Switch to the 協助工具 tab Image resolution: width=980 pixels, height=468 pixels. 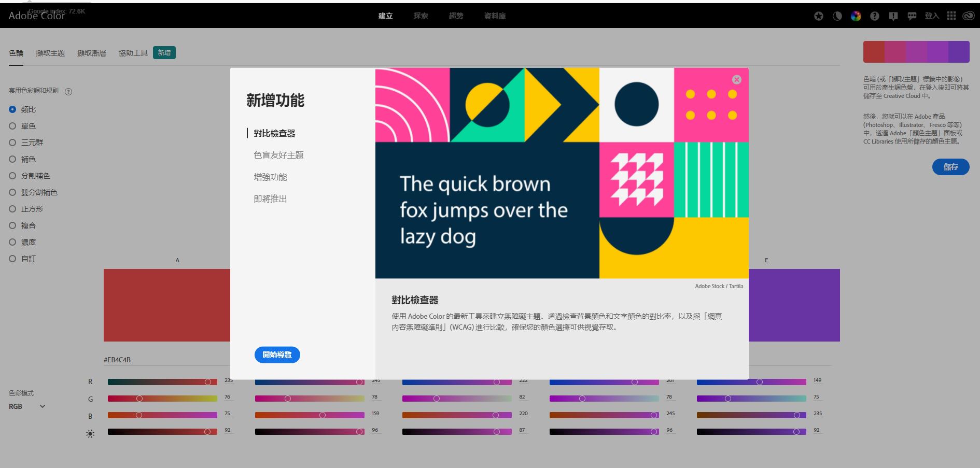[133, 53]
